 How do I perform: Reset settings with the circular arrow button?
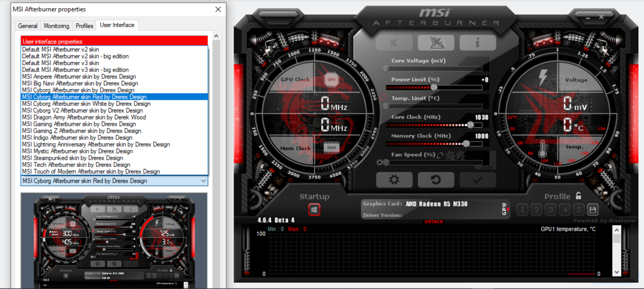pos(435,179)
